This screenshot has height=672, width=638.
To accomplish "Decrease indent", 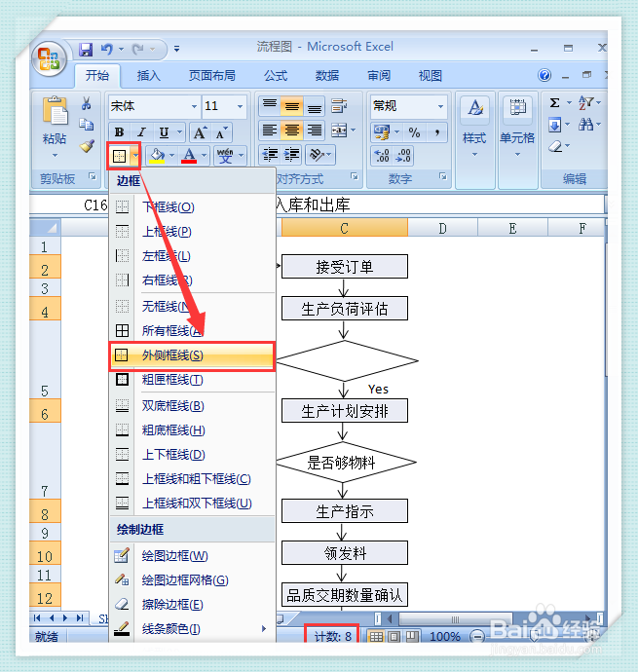I will click(x=270, y=154).
